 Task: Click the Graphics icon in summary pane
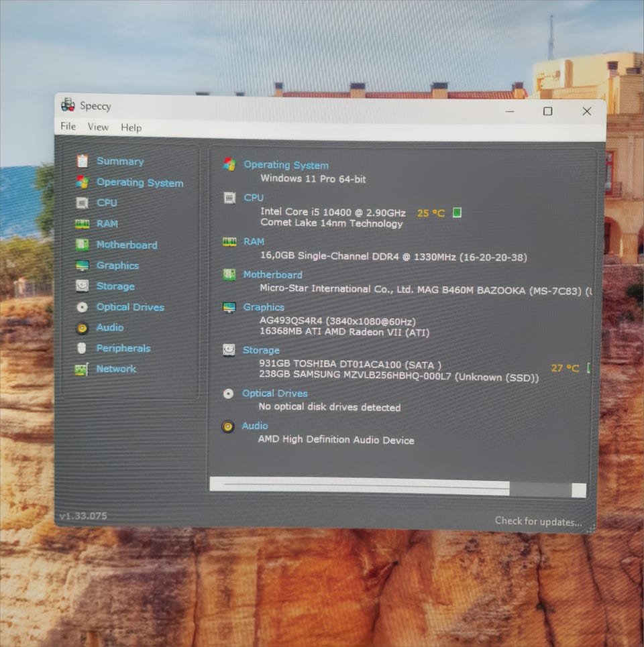click(229, 307)
